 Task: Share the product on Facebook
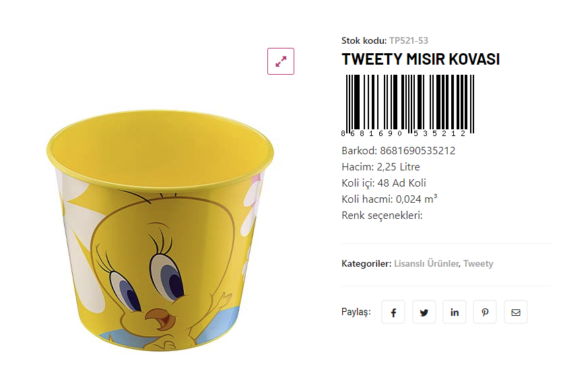pyautogui.click(x=393, y=313)
